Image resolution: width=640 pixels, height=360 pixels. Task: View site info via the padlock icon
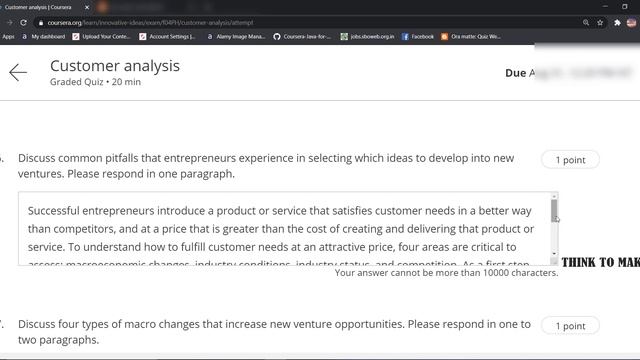pos(41,23)
